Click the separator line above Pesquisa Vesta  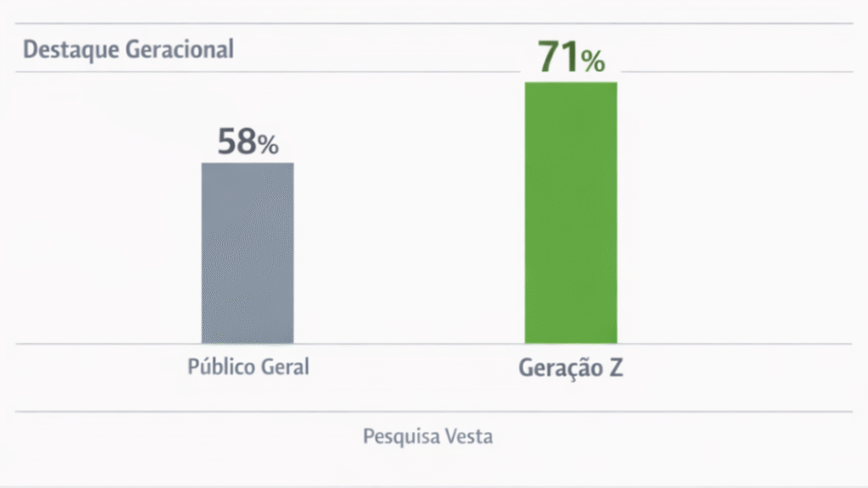pos(434,412)
